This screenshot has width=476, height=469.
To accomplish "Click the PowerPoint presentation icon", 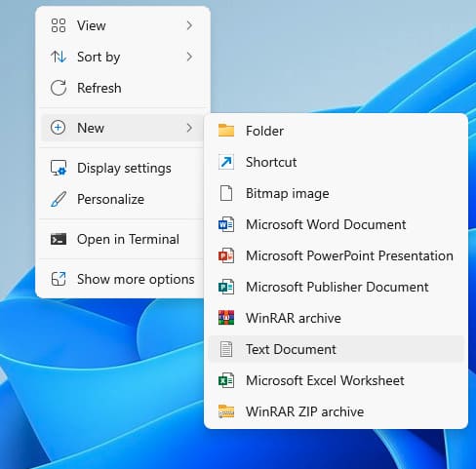I will pos(226,255).
